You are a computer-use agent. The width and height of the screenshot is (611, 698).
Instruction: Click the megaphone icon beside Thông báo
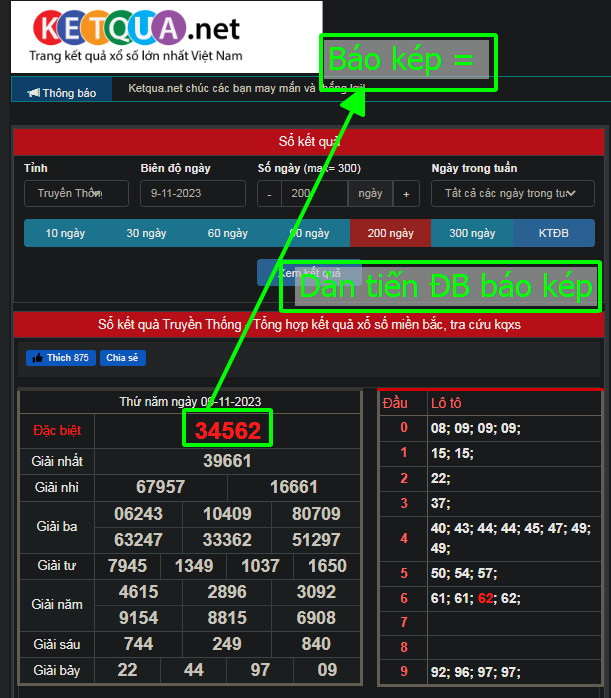33,93
